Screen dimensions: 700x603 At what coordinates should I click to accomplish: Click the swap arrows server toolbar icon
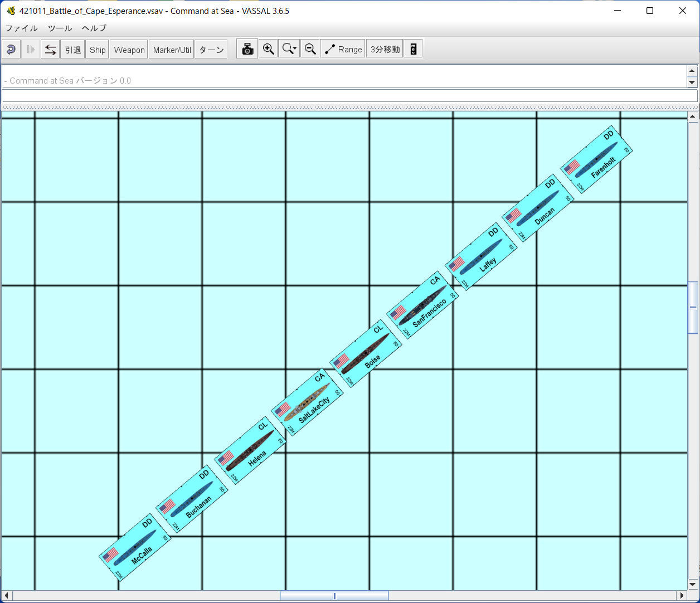pyautogui.click(x=50, y=50)
